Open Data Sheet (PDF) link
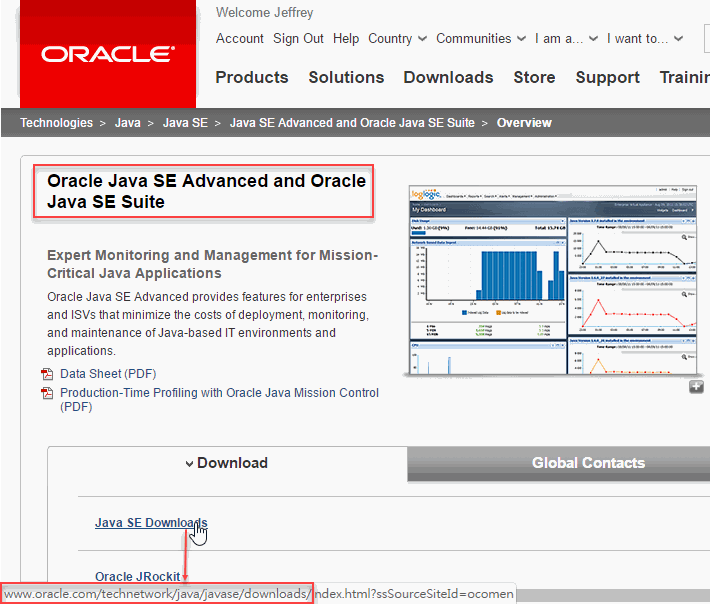Viewport: 710px width, 604px height. click(x=108, y=374)
